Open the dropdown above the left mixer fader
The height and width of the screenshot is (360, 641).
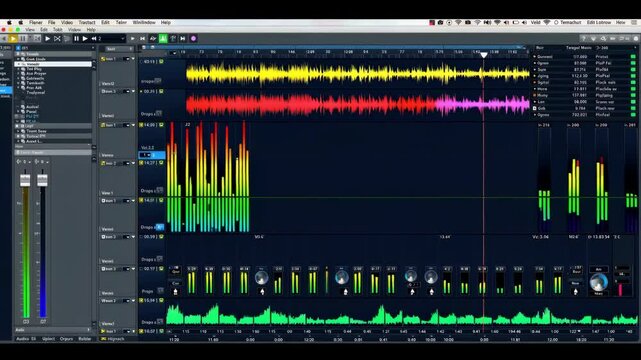click(29, 162)
